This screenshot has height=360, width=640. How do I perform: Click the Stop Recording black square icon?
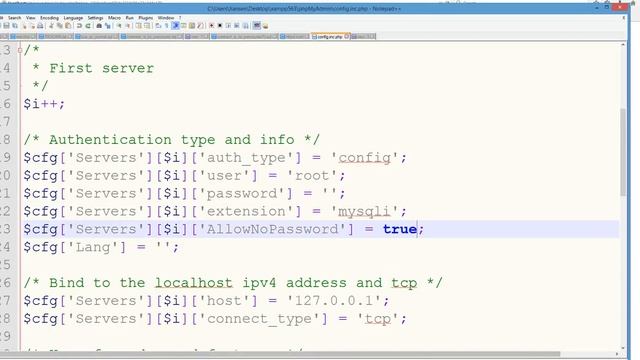(220, 26)
